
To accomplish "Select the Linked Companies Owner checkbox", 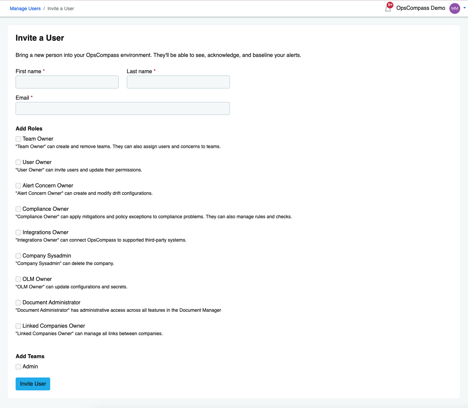I will tap(18, 326).
